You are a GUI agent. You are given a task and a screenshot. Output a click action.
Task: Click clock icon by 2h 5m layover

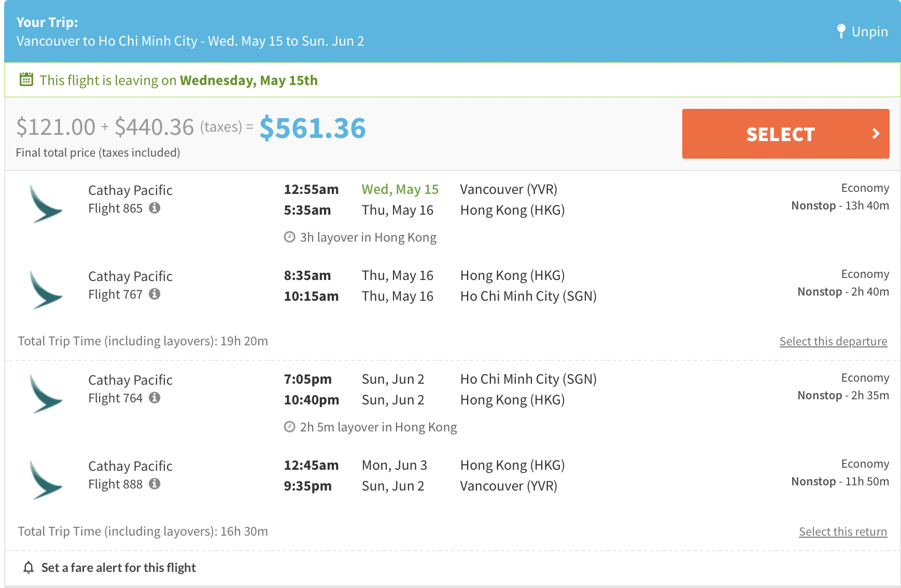(x=289, y=427)
